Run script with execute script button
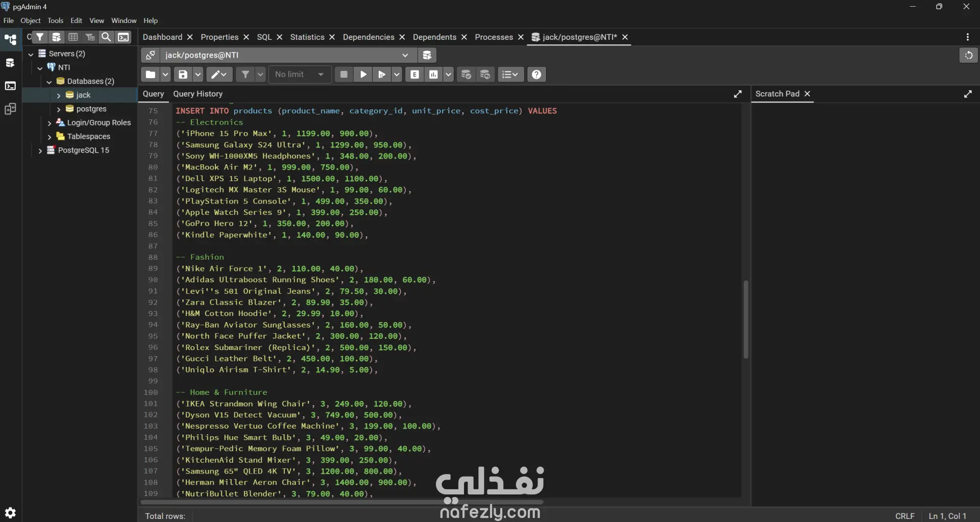This screenshot has width=980, height=522. click(381, 74)
